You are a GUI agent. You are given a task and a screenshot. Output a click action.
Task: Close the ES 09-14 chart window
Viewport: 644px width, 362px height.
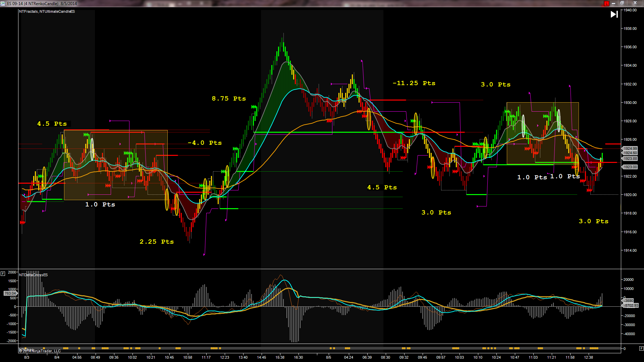pos(635,3)
